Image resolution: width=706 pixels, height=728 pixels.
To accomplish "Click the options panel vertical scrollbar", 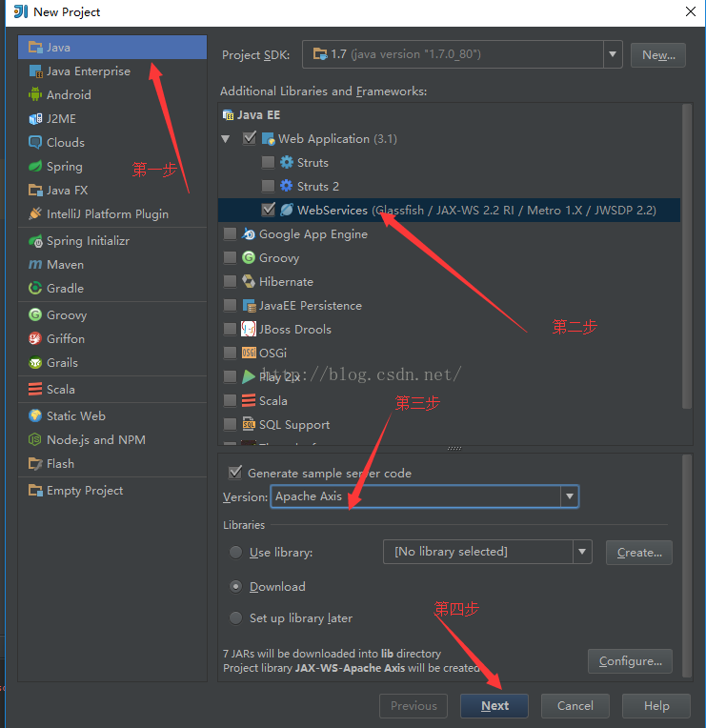I will [687, 566].
